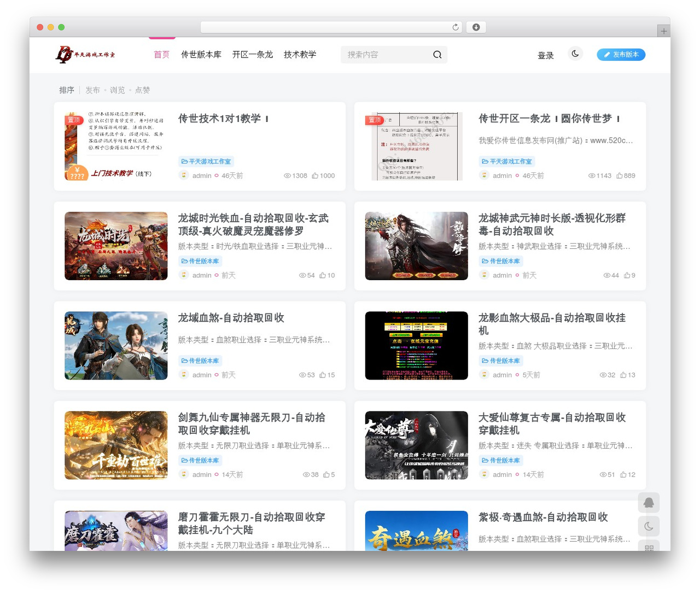Click the floating QQ contact icon
This screenshot has height=593, width=700.
649,503
